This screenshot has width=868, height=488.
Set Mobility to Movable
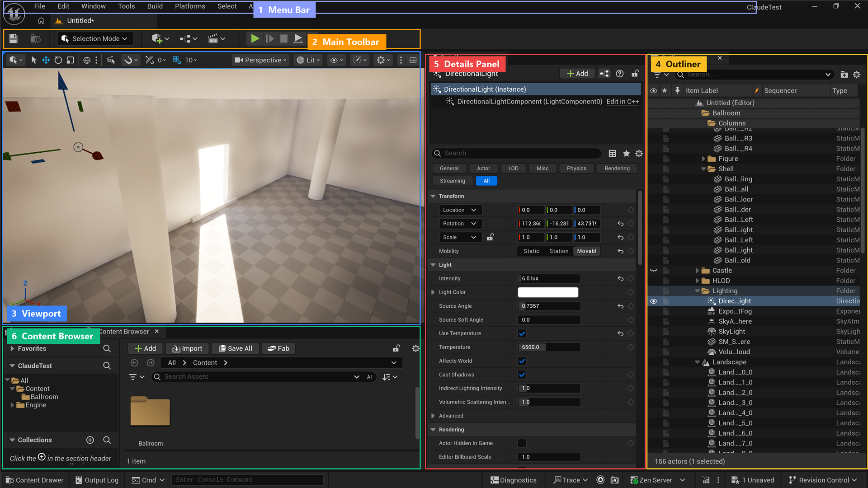586,251
